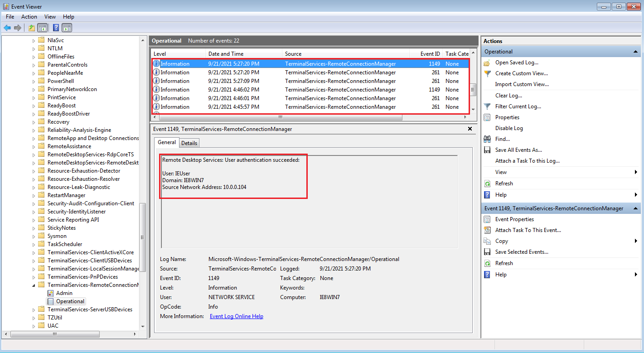
Task: Click Clear Log... action
Action: (x=509, y=96)
